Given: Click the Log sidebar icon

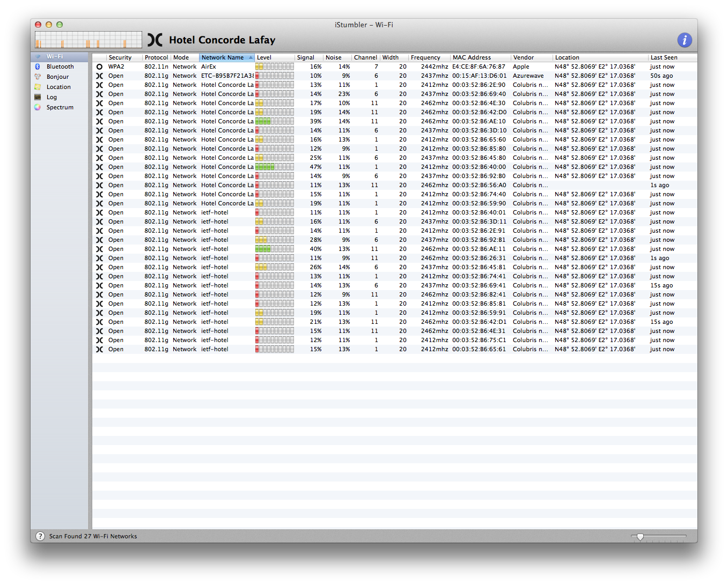Looking at the screenshot, I should point(38,97).
